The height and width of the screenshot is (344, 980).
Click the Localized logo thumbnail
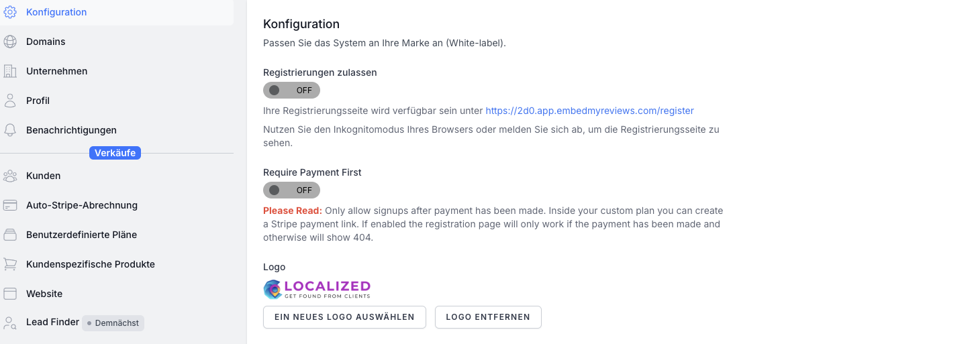pos(317,289)
